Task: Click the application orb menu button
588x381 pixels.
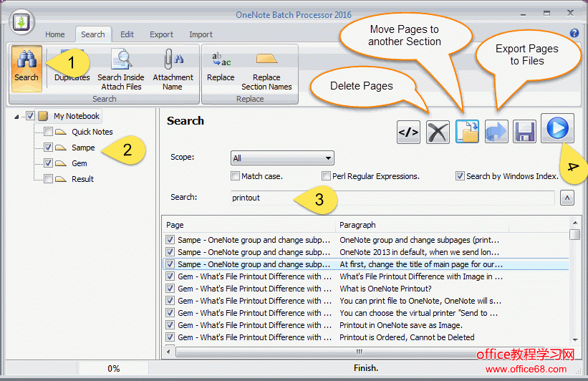Action: (x=21, y=21)
